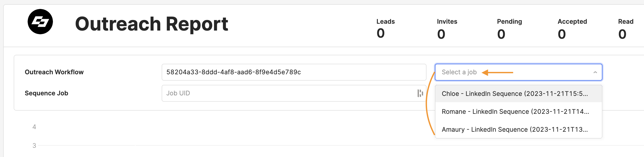The width and height of the screenshot is (644, 157).
Task: Choose the Romane - LinkedIn Sequence option
Action: [518, 112]
